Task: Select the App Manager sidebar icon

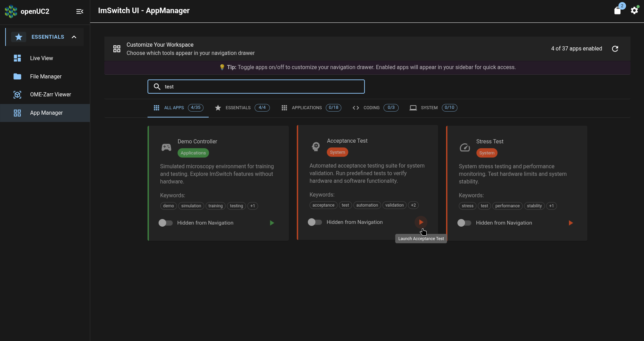Action: click(x=17, y=113)
